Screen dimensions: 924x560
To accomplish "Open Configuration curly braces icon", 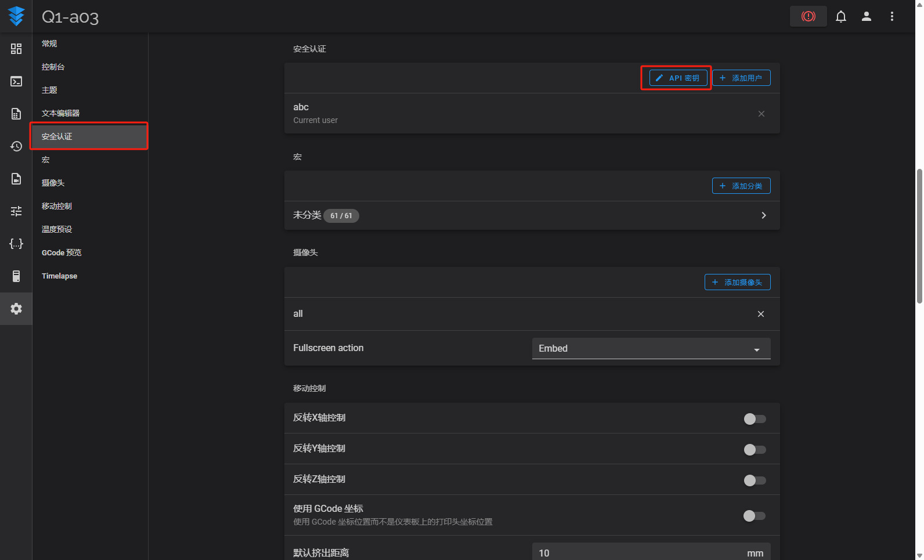I will pos(16,244).
